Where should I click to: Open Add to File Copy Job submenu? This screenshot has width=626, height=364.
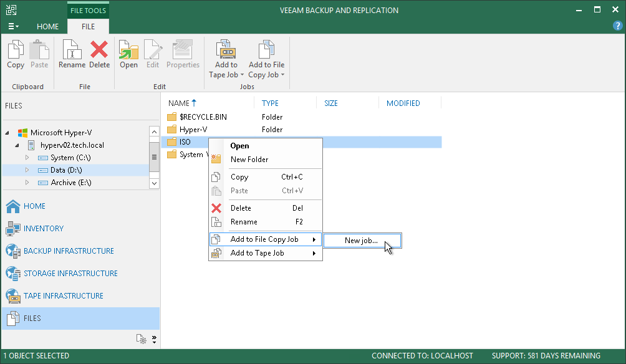[x=266, y=239]
